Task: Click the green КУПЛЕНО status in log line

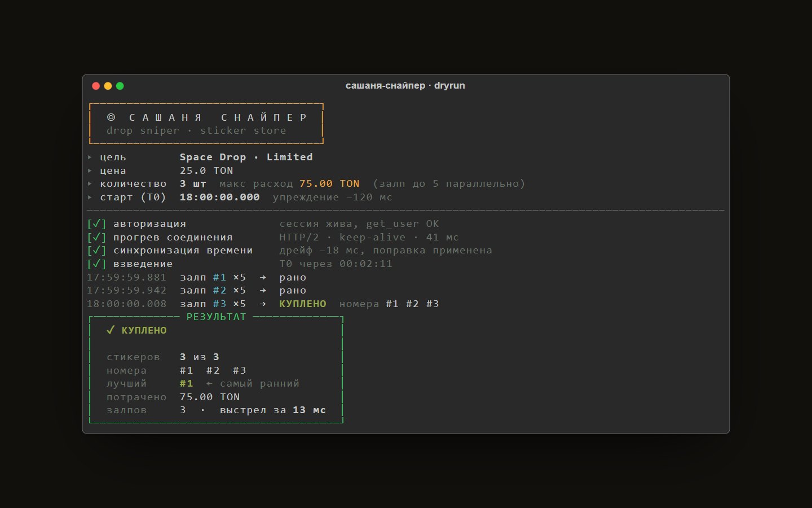Action: click(303, 304)
